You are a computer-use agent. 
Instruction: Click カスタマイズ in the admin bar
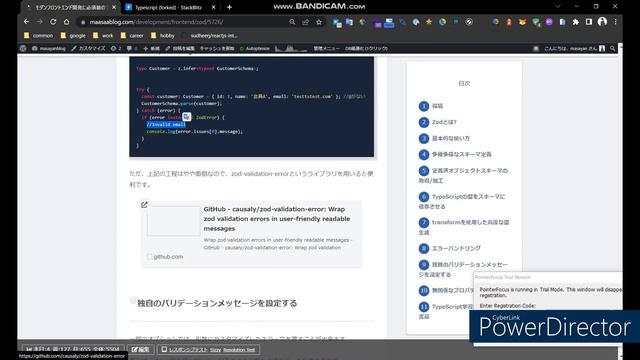88,48
